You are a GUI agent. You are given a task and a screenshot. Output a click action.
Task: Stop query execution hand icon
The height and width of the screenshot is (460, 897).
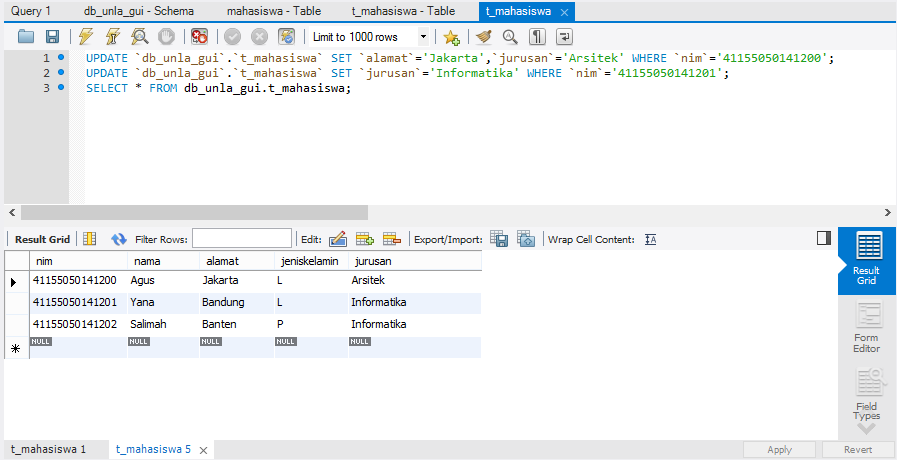coord(166,37)
